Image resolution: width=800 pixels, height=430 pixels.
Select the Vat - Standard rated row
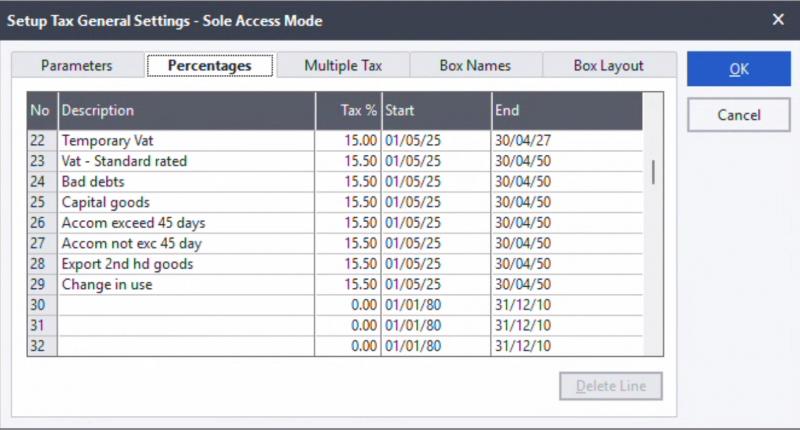click(185, 161)
